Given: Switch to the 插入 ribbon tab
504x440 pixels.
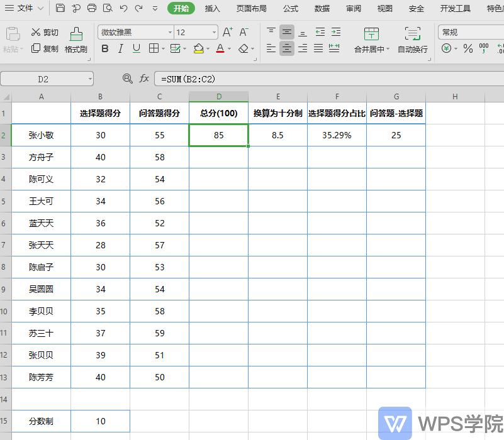Looking at the screenshot, I should (x=214, y=8).
